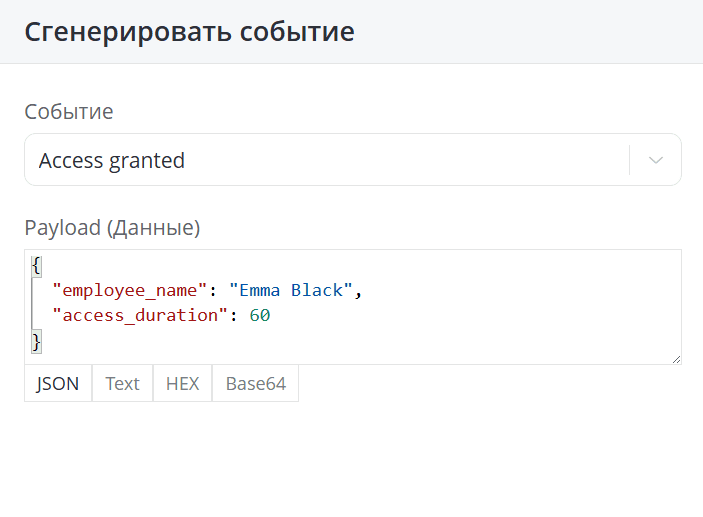Screen dimensions: 703x517
Task: Click the textarea resize handle corner
Action: [677, 359]
